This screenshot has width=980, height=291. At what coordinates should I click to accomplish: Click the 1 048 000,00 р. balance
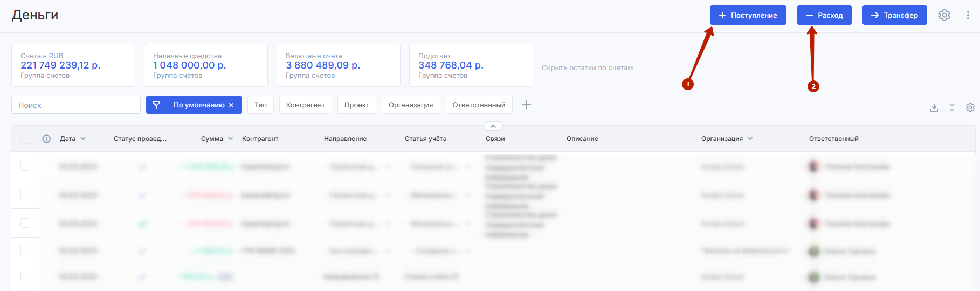(190, 65)
